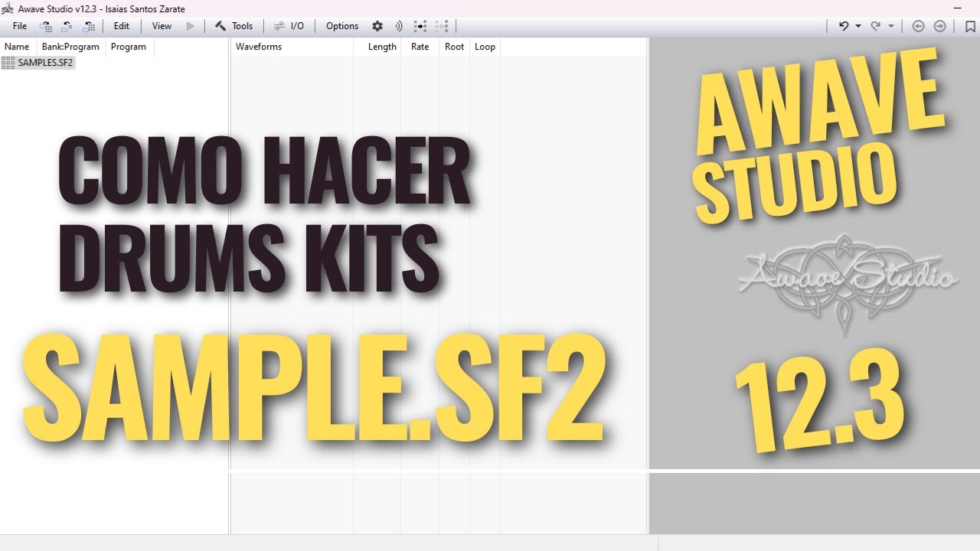This screenshot has width=980, height=551.
Task: Click the undo arrow icon
Action: coord(844,26)
